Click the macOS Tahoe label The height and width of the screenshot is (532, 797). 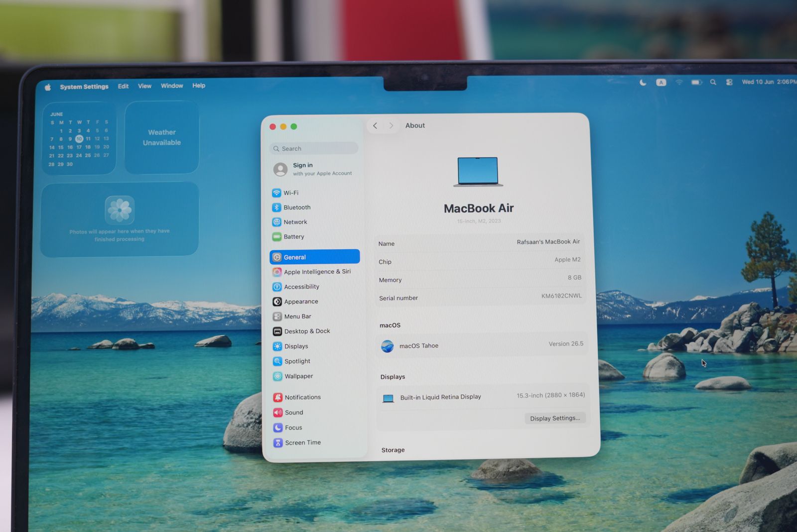point(419,346)
